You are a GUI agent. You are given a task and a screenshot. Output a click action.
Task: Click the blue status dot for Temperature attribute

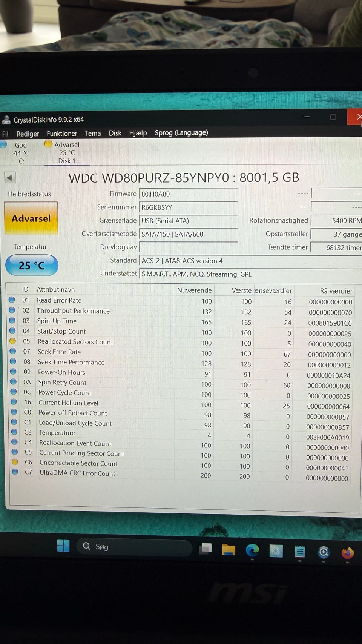[14, 432]
